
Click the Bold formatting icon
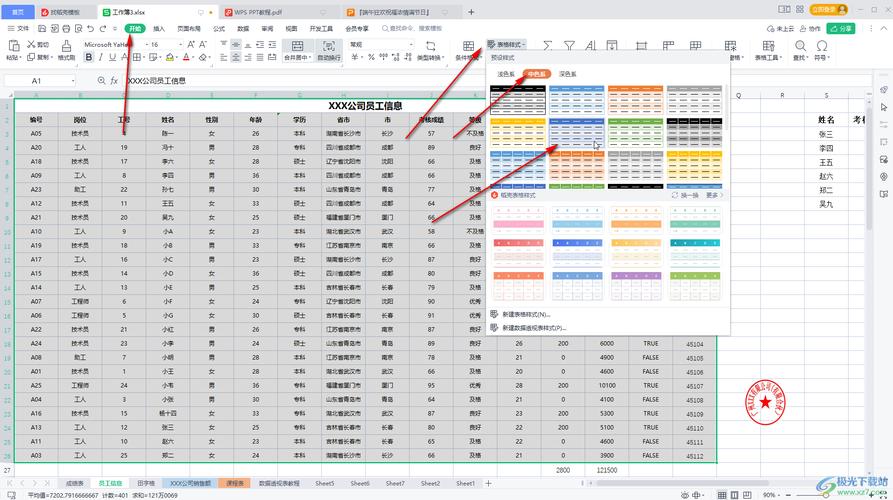point(88,58)
